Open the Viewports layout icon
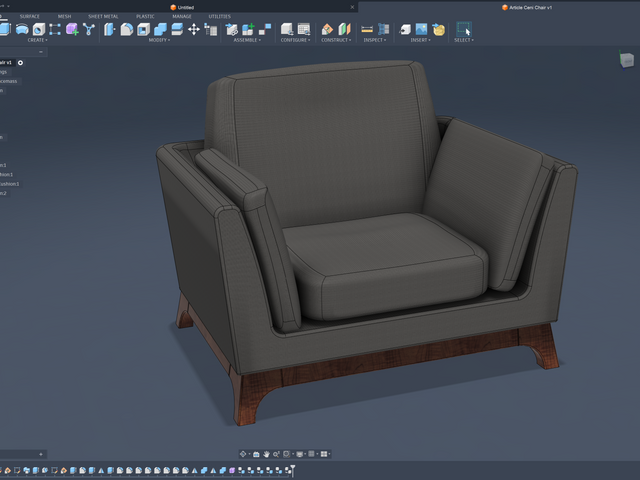 click(324, 454)
